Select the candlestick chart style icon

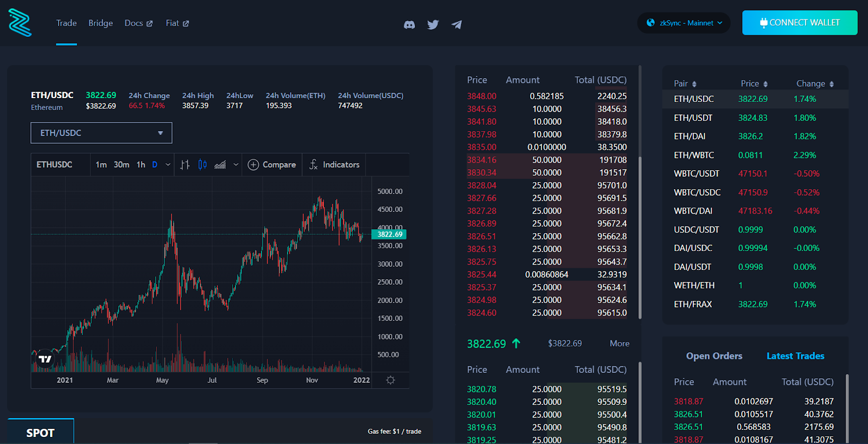click(202, 165)
